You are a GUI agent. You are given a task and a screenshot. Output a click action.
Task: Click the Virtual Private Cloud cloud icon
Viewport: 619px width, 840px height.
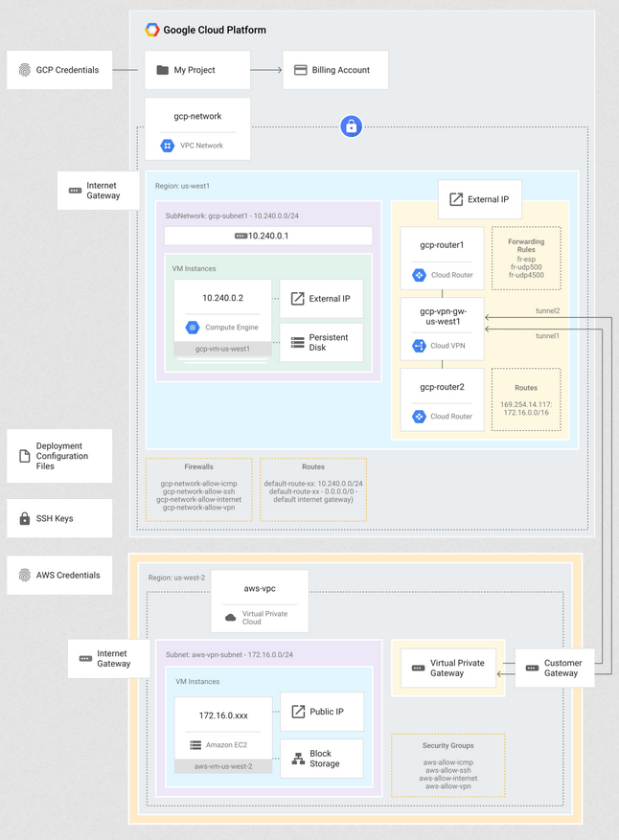coord(231,618)
